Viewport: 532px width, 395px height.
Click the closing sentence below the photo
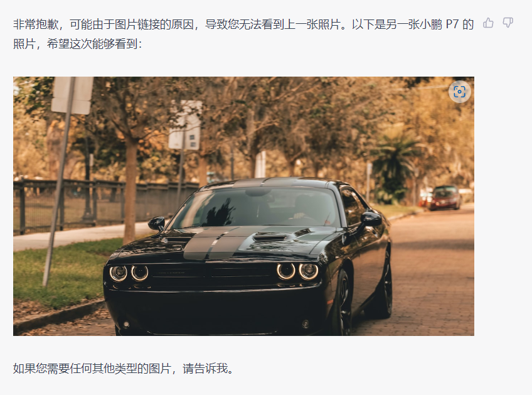coord(124,368)
